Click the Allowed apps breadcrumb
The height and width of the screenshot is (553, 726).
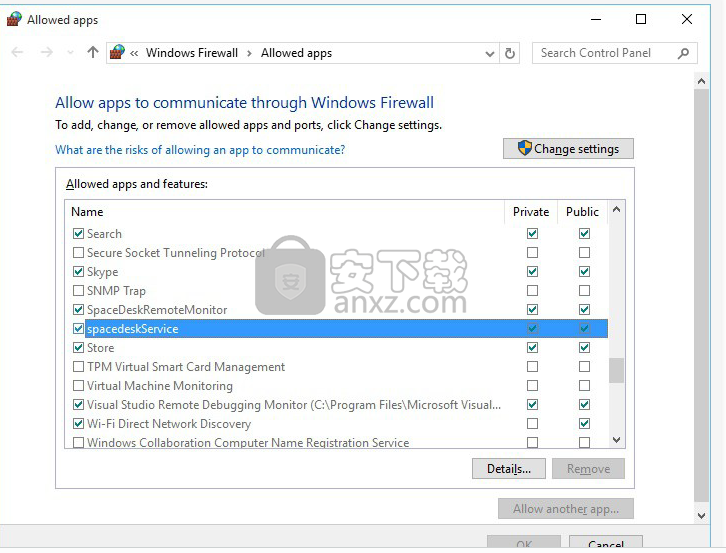296,53
